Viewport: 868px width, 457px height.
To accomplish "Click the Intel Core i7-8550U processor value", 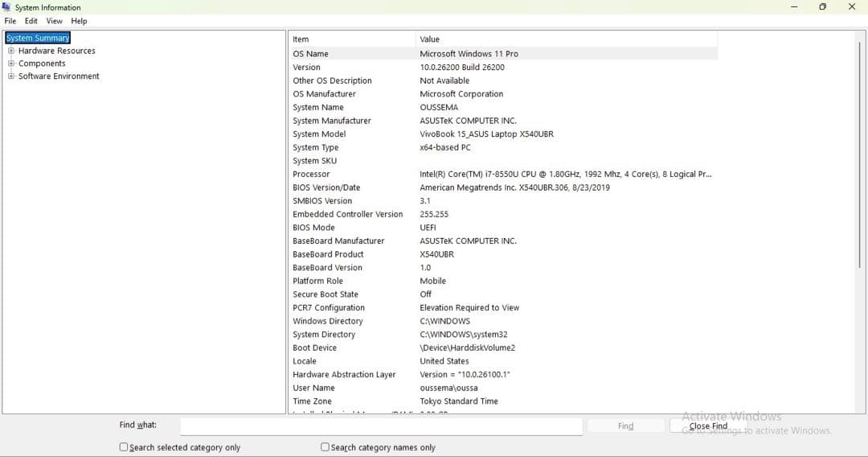I will click(565, 174).
